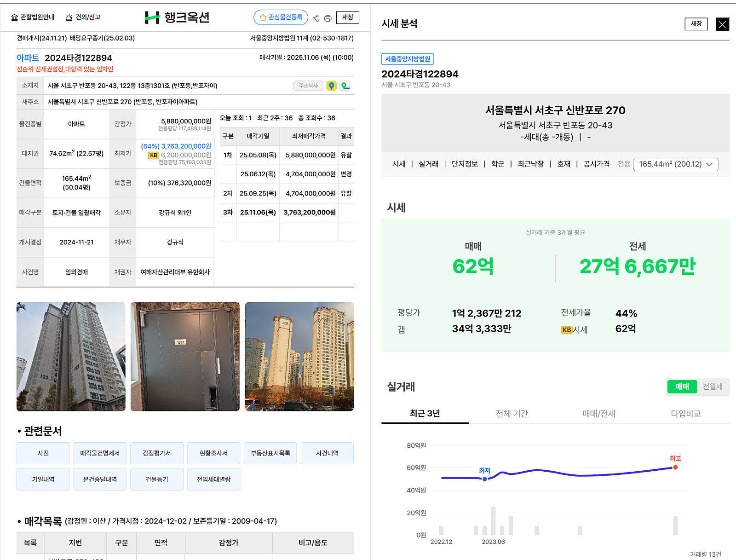Viewport: 736px width, 560px height.
Task: Copy address with 주소복사 button
Action: 308,86
